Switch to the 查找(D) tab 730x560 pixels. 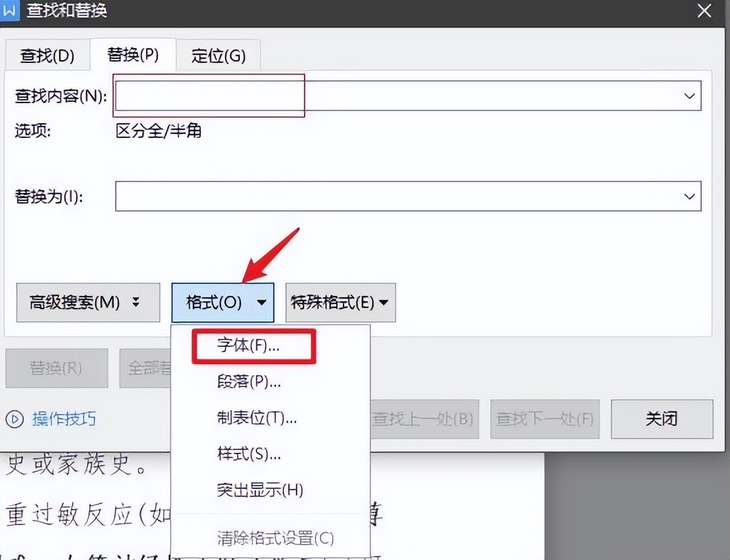(x=47, y=55)
